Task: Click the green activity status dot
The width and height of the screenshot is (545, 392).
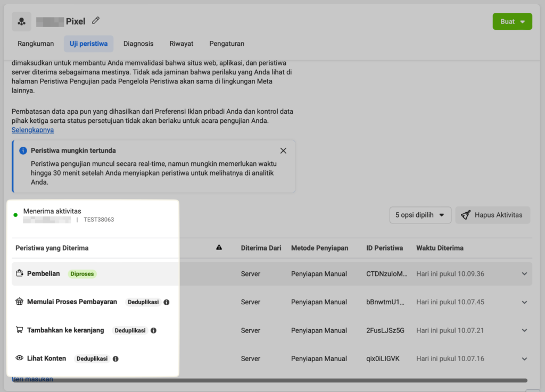Action: tap(15, 215)
